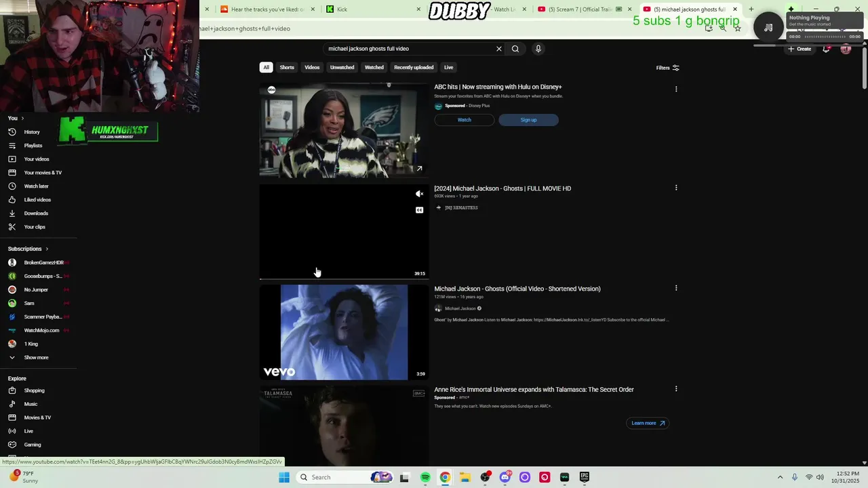Viewport: 868px width, 488px height.
Task: Open Discord from the taskbar
Action: (505, 477)
